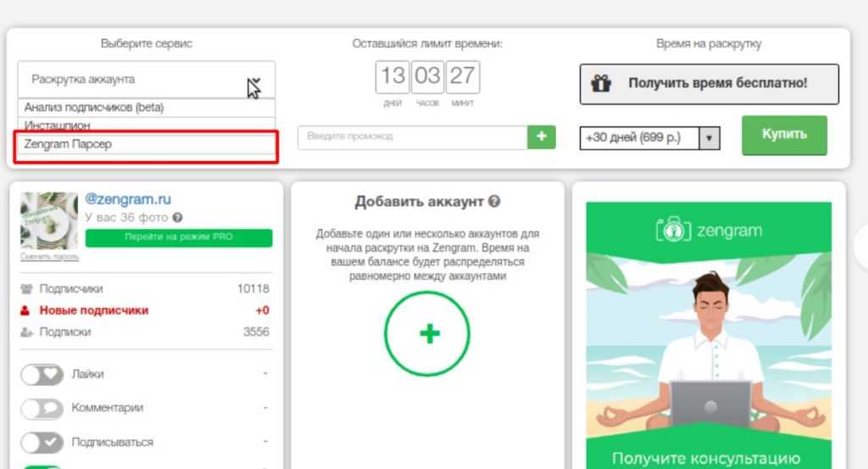868x469 pixels.
Task: Choose 'Инсташпион' from the service list
Action: (146, 125)
